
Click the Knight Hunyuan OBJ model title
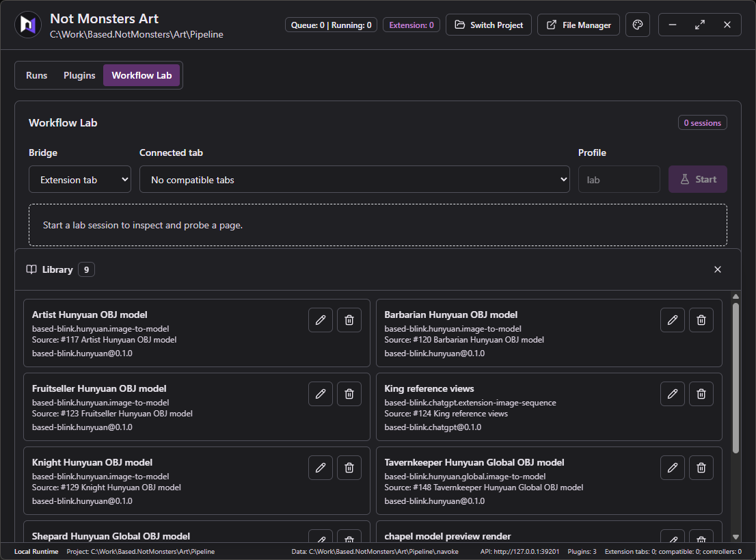[92, 463]
